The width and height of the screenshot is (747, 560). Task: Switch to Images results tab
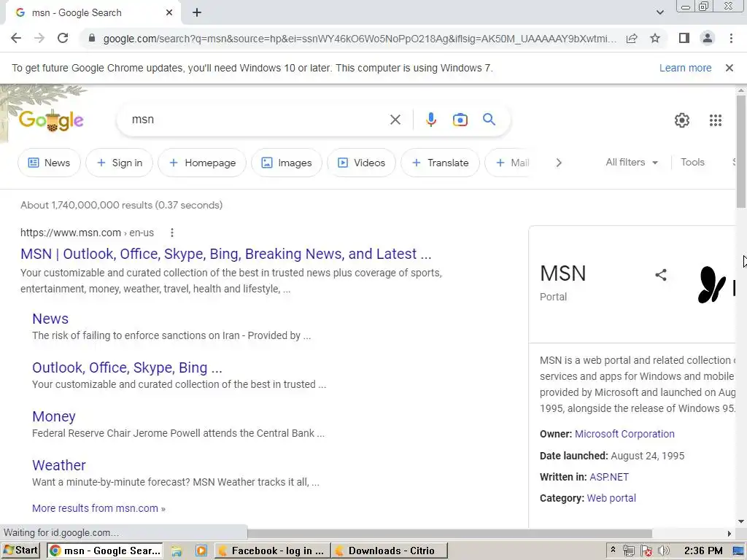(x=287, y=163)
